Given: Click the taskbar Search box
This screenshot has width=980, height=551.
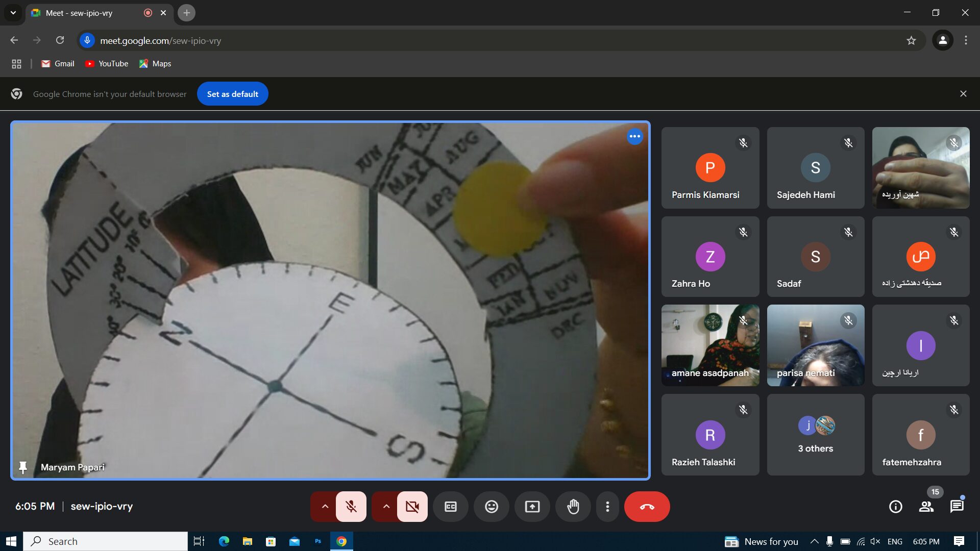Looking at the screenshot, I should (106, 541).
